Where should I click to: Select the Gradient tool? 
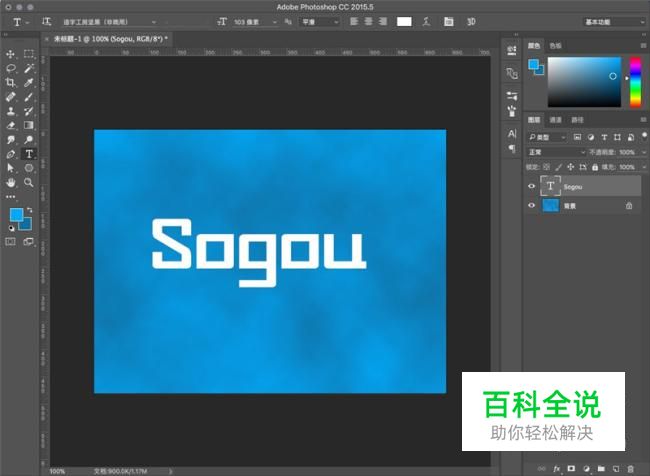click(x=29, y=125)
